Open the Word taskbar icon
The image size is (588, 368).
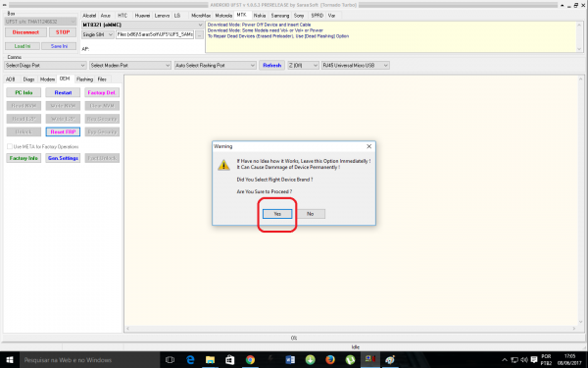point(290,360)
